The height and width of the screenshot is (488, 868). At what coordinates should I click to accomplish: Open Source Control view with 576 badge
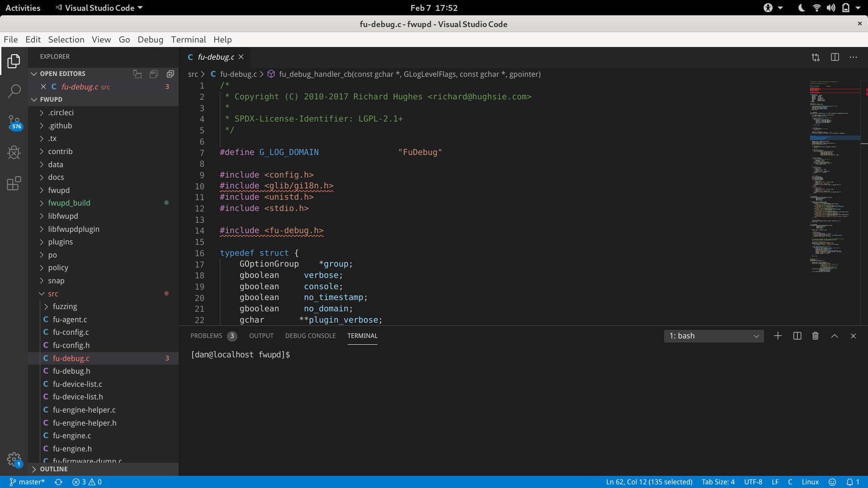(14, 122)
